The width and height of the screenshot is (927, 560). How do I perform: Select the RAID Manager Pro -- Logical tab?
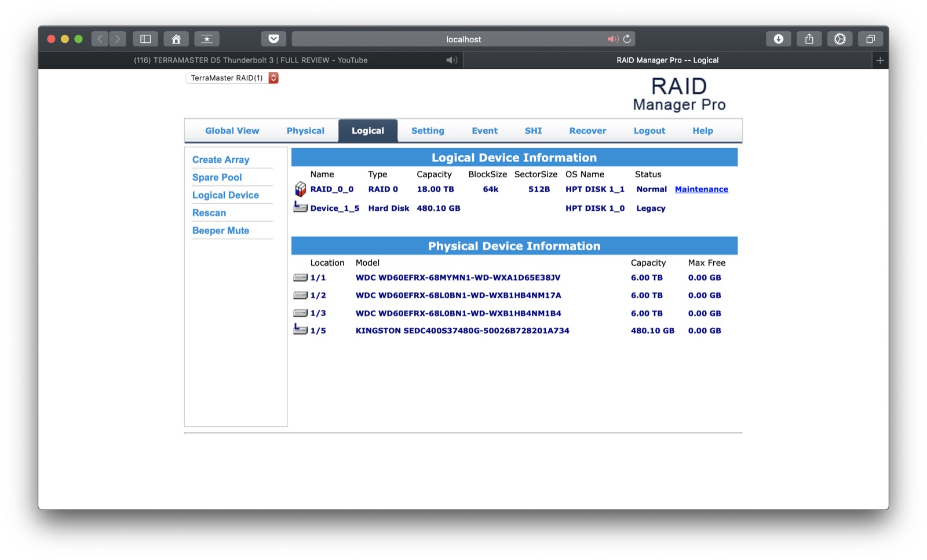click(x=667, y=60)
